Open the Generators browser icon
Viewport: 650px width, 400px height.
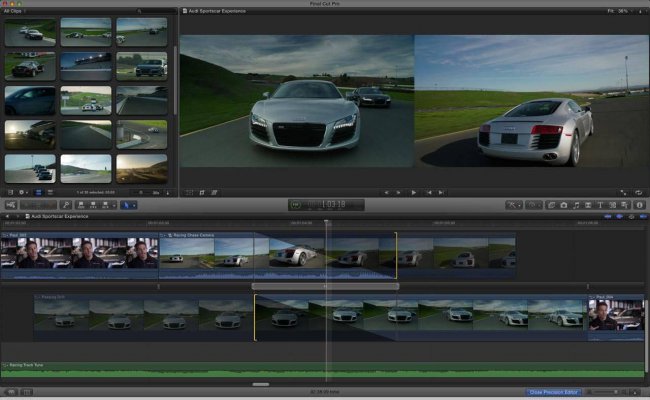coord(612,205)
